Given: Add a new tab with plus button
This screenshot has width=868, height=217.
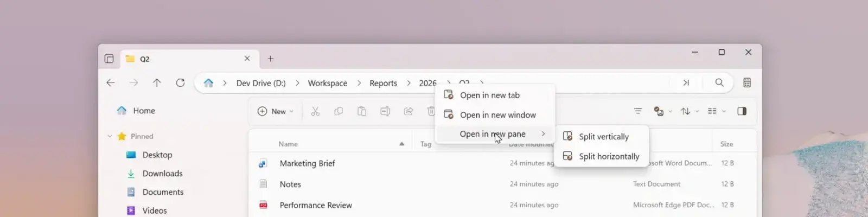Looking at the screenshot, I should pos(270,59).
